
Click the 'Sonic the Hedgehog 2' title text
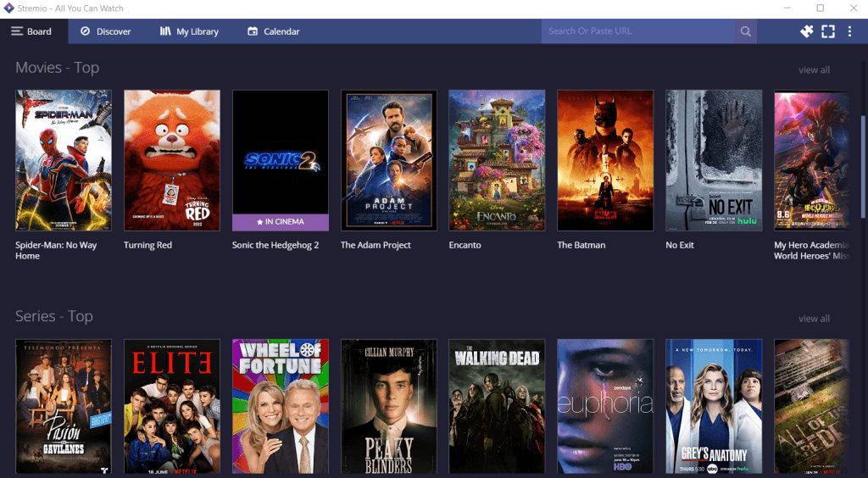coord(275,245)
